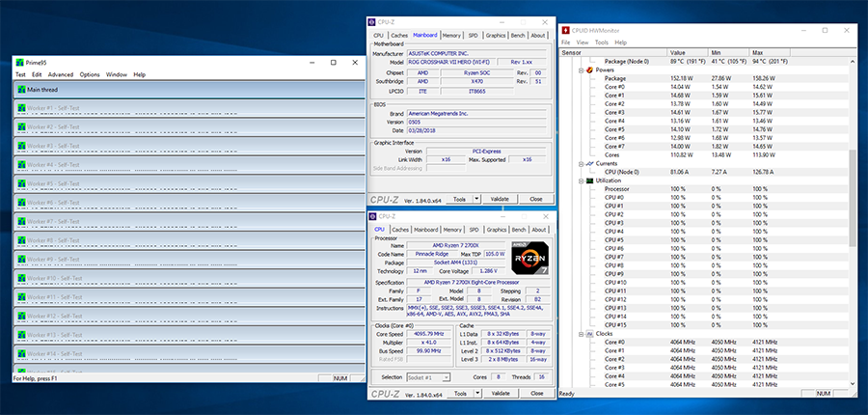Click the HWMonitor vertical scrollbar thumb
The height and width of the screenshot is (415, 868).
click(853, 205)
